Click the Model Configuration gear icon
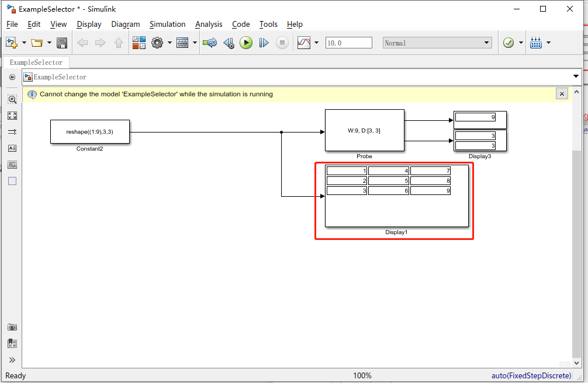Viewport: 588px width, 383px height. point(157,43)
